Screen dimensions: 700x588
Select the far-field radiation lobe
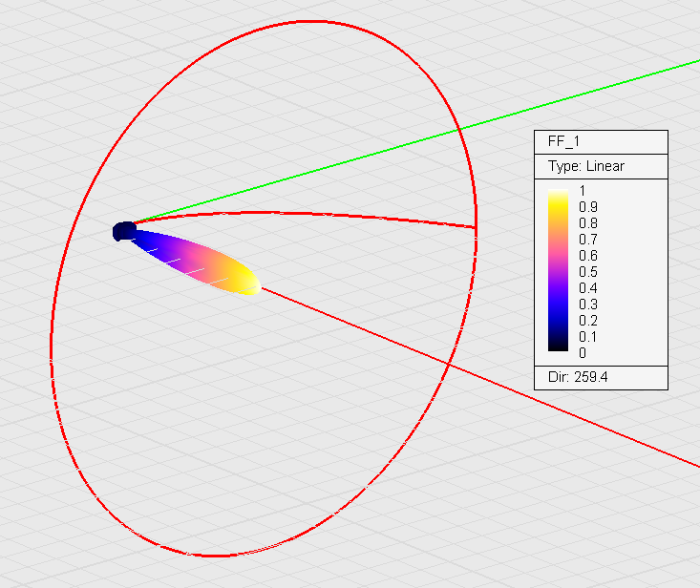[197, 261]
